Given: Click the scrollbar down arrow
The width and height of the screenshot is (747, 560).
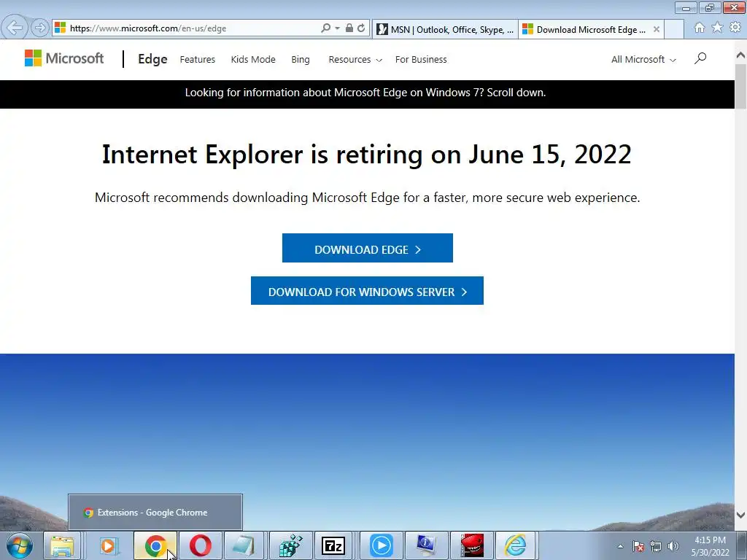Looking at the screenshot, I should [740, 515].
